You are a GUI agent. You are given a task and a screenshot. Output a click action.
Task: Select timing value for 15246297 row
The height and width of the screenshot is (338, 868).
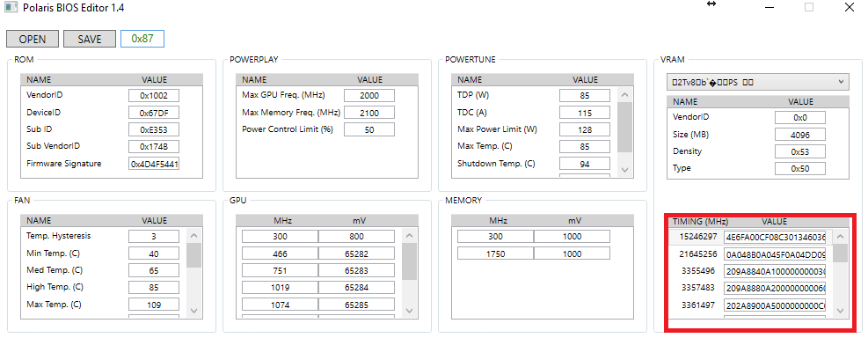pyautogui.click(x=775, y=237)
